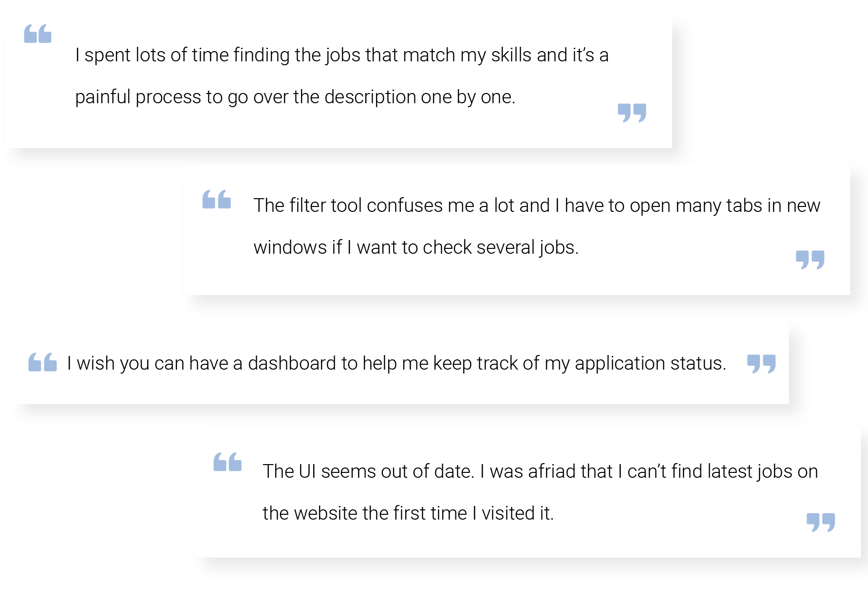Image resolution: width=868 pixels, height=599 pixels.
Task: Click opening quote icon beside 'The UI seems'
Action: (227, 462)
